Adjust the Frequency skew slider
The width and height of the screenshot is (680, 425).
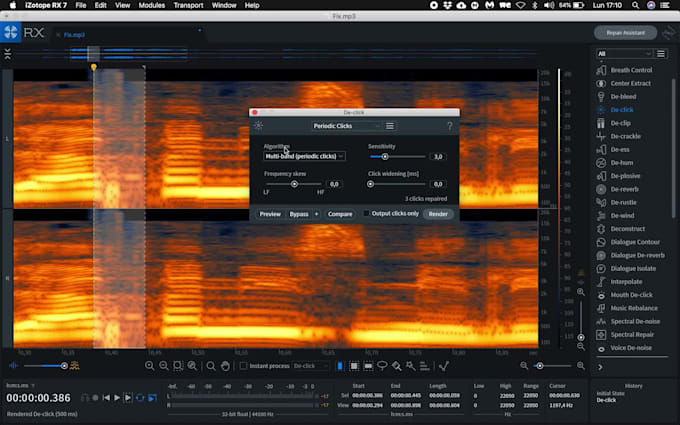tap(294, 184)
